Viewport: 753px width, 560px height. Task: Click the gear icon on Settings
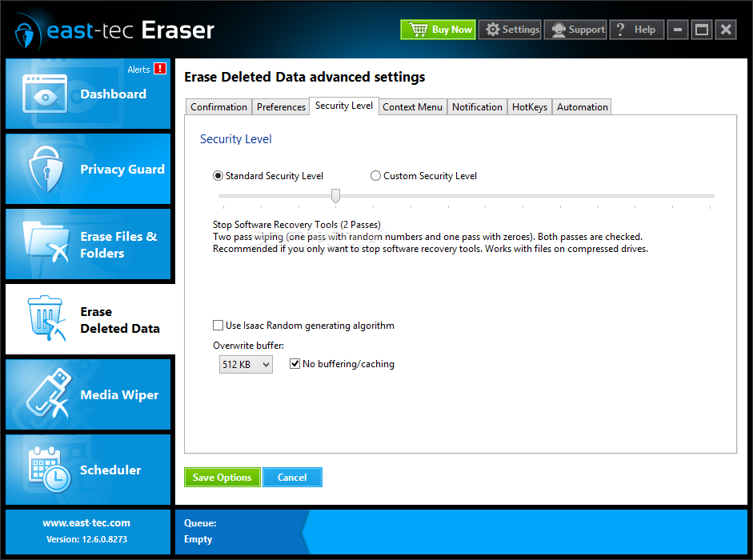(x=493, y=30)
